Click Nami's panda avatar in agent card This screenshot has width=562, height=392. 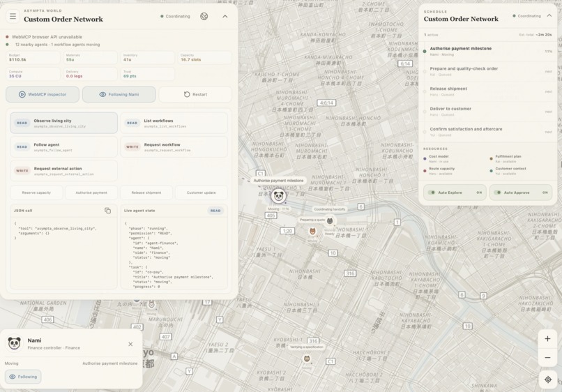(x=15, y=343)
